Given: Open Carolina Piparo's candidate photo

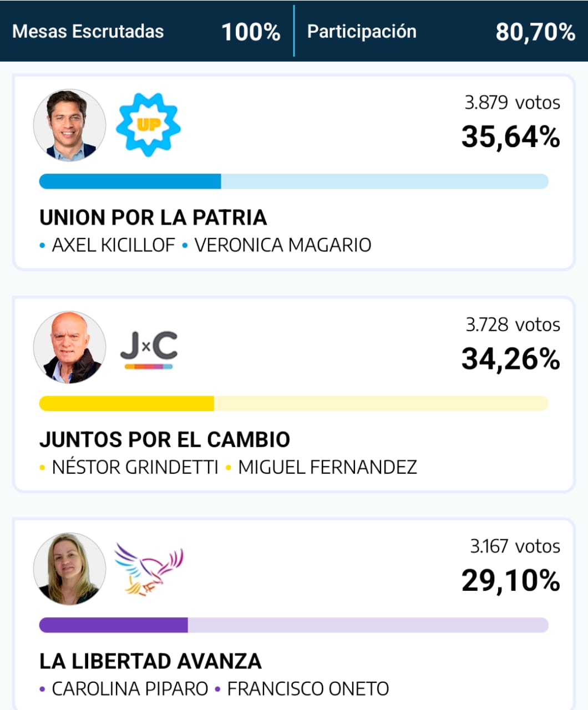Looking at the screenshot, I should tap(69, 570).
